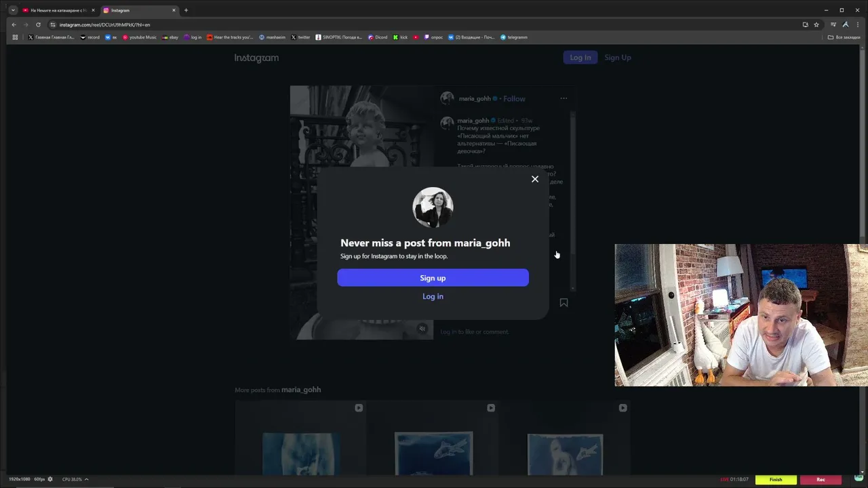This screenshot has width=868, height=488.
Task: Follow maria_gohh from the post header
Action: coord(514,99)
